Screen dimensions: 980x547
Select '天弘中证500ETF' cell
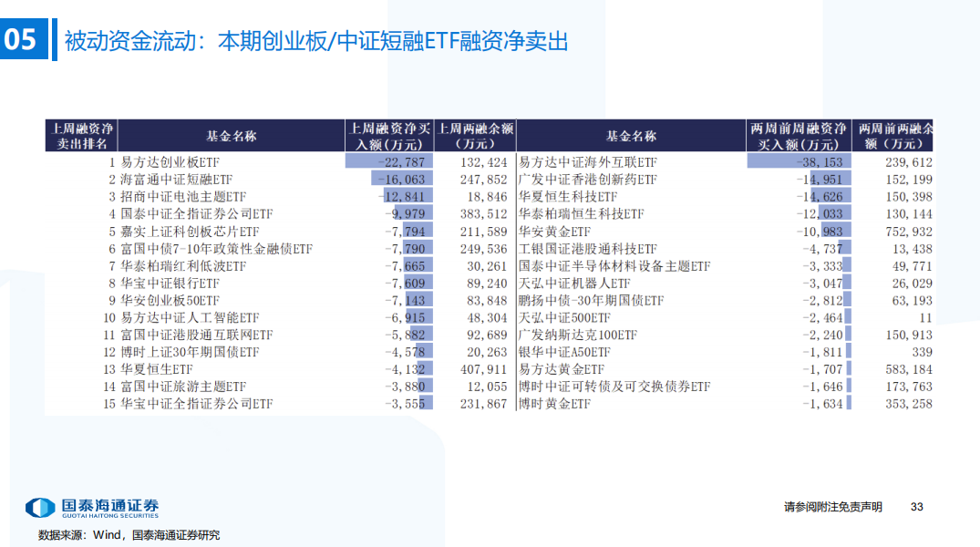(564, 317)
